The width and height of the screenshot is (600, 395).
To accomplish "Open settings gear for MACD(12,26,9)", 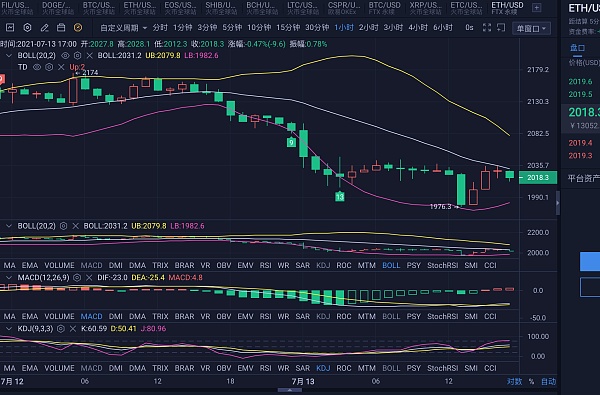I will [x=77, y=277].
